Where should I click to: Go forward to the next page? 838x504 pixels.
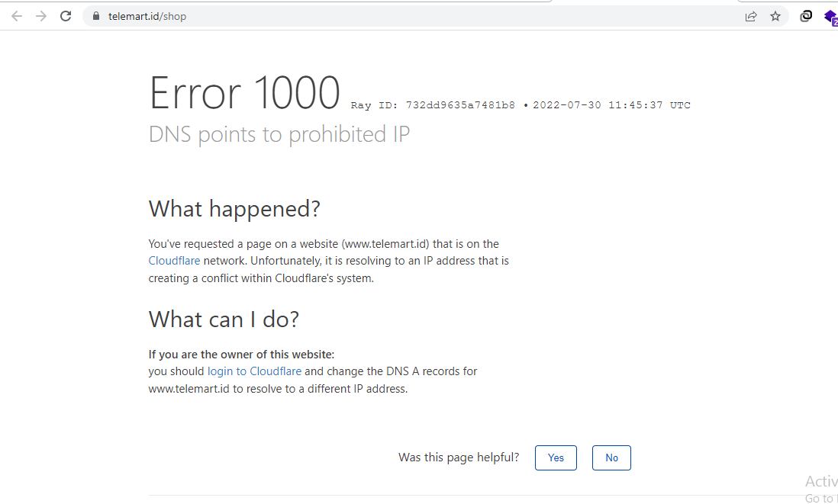pyautogui.click(x=41, y=16)
